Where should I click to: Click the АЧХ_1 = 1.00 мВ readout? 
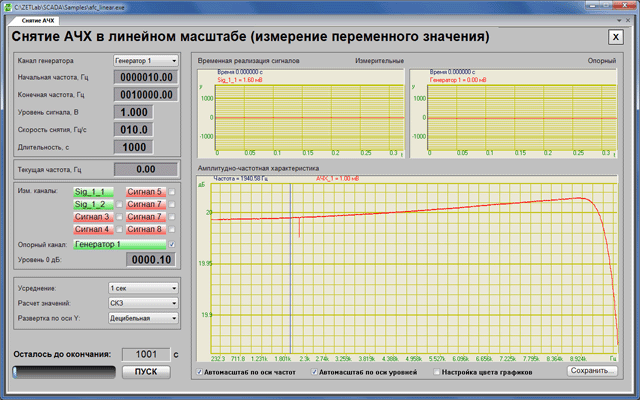tap(337, 178)
